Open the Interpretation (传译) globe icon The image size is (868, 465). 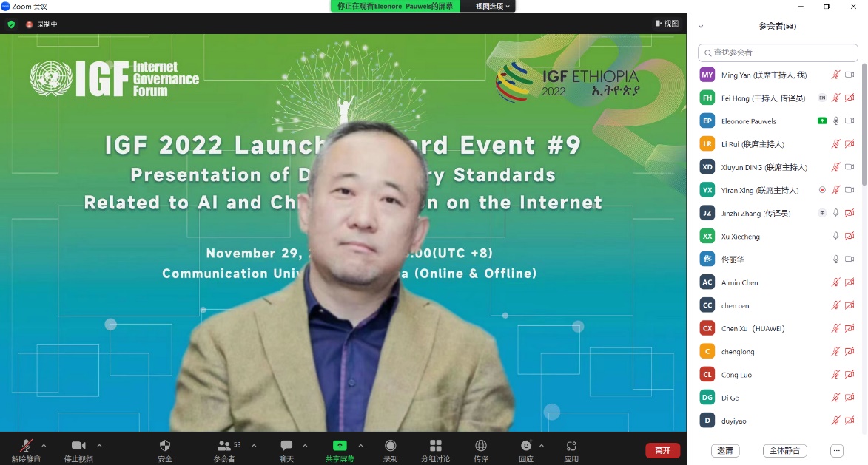481,446
